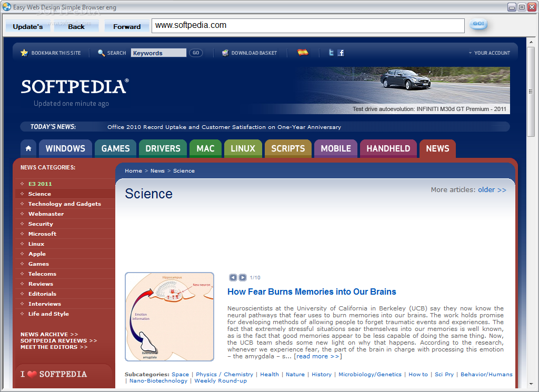Open the News tab
The height and width of the screenshot is (392, 539).
point(437,148)
